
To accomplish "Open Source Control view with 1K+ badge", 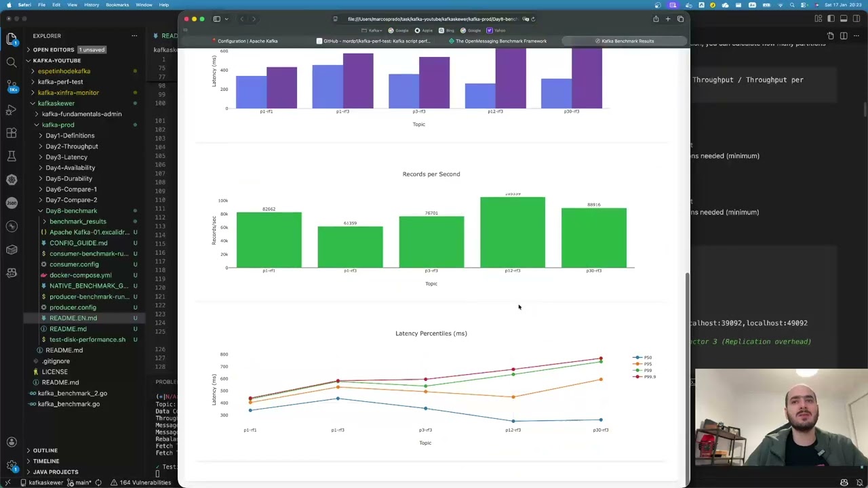I will [x=12, y=86].
